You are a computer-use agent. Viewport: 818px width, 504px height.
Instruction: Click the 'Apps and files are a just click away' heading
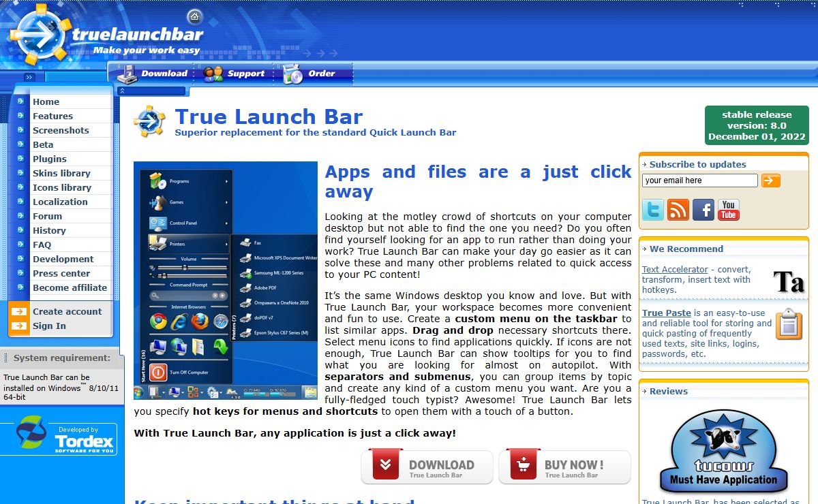(x=479, y=182)
